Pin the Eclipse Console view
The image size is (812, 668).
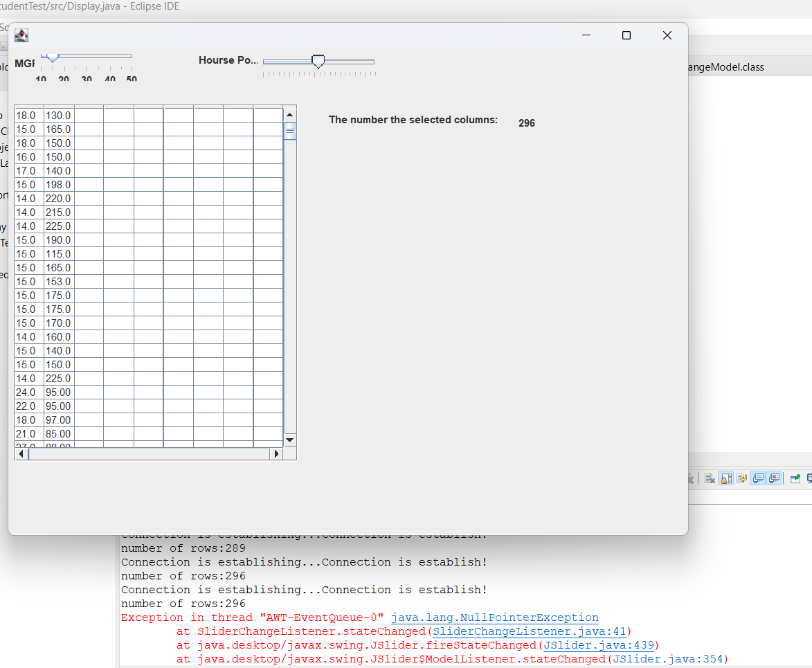[795, 478]
